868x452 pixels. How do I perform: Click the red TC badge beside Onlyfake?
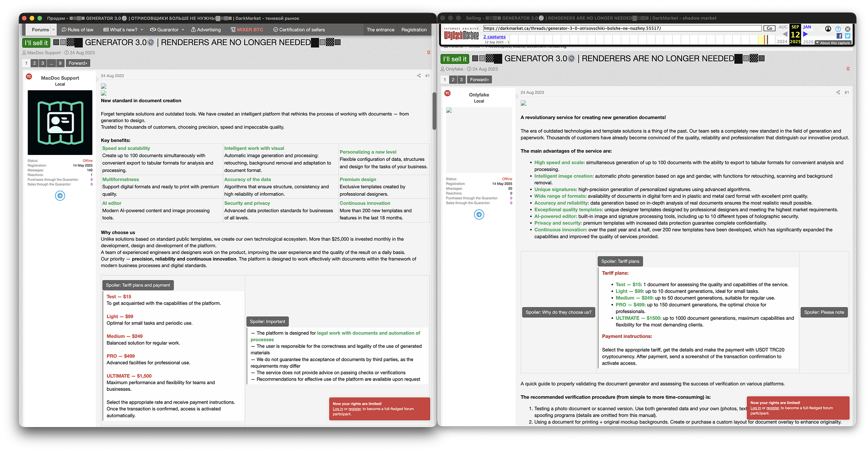(447, 93)
